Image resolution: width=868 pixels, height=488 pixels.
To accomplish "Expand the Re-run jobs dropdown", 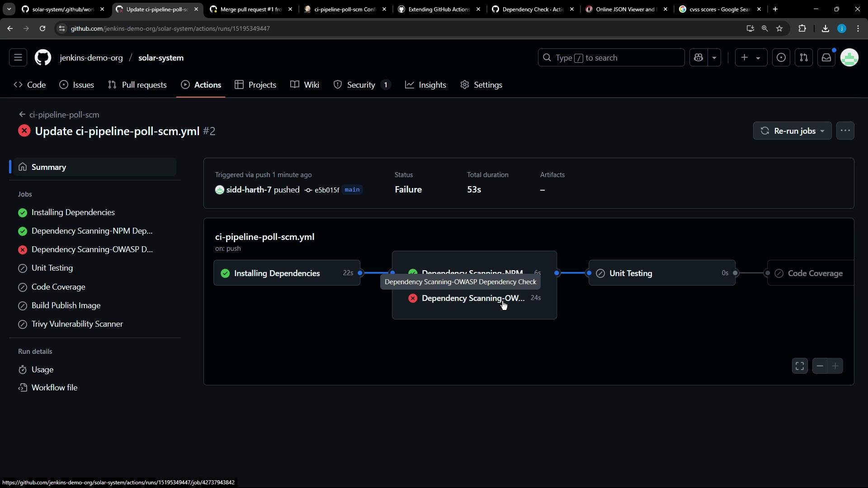I will [792, 131].
